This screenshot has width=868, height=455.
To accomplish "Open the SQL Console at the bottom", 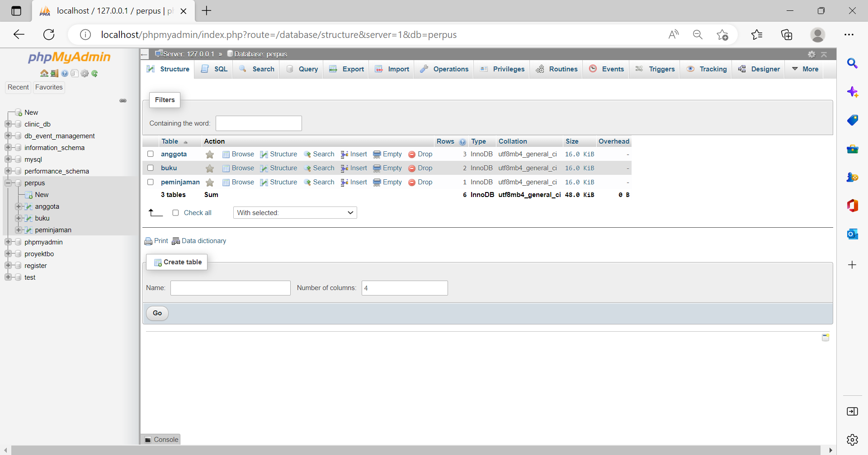I will point(160,439).
